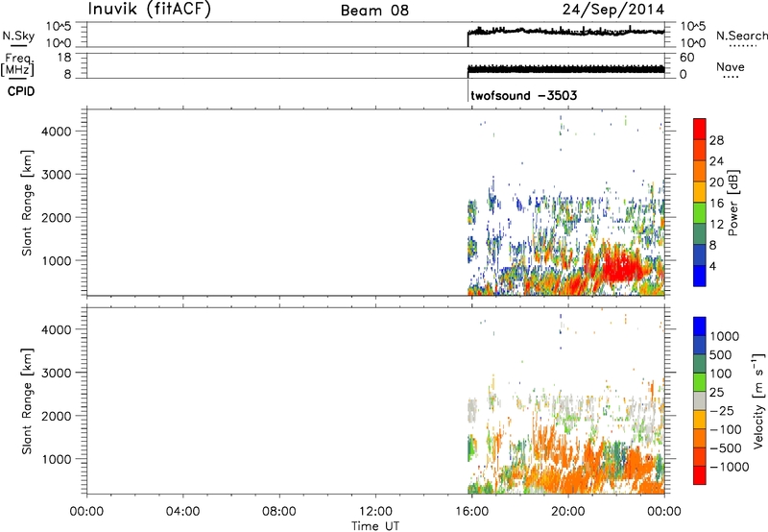Select the "Freq. [MHz]" axis label
This screenshot has width=768, height=532.
(17, 65)
